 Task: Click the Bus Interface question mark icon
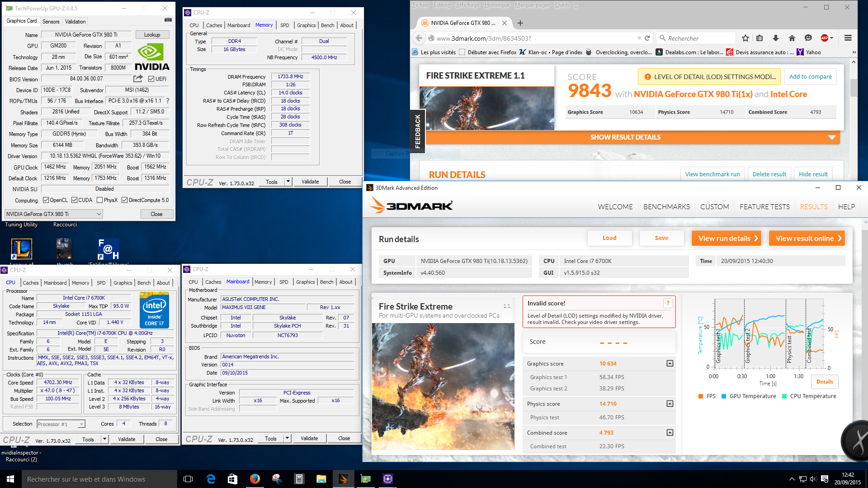pos(168,101)
